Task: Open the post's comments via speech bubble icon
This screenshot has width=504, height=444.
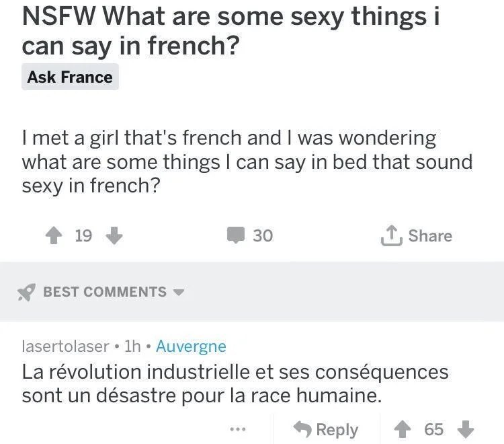Action: (236, 235)
